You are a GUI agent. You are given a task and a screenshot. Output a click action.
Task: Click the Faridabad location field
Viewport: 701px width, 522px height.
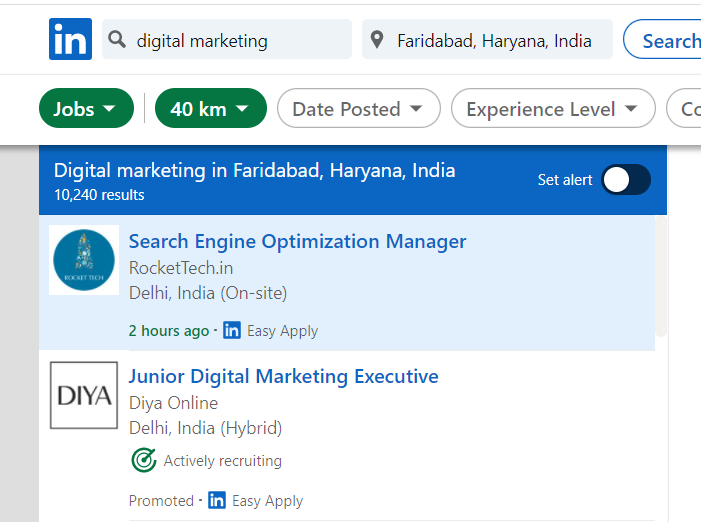click(x=487, y=39)
